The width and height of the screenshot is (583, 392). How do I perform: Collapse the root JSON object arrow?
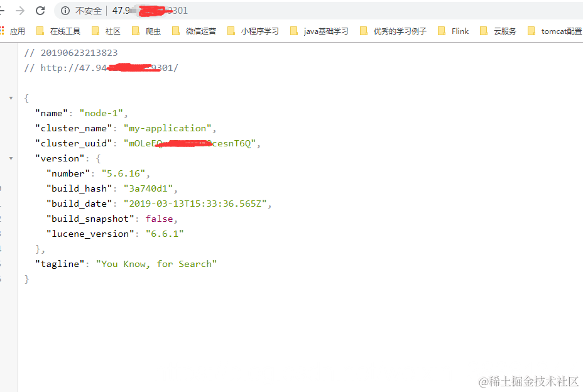[x=11, y=98]
